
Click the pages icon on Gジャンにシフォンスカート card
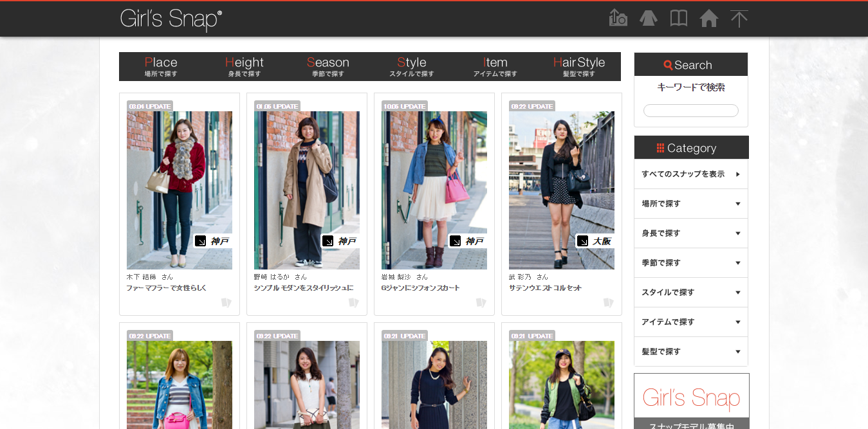[x=481, y=302]
